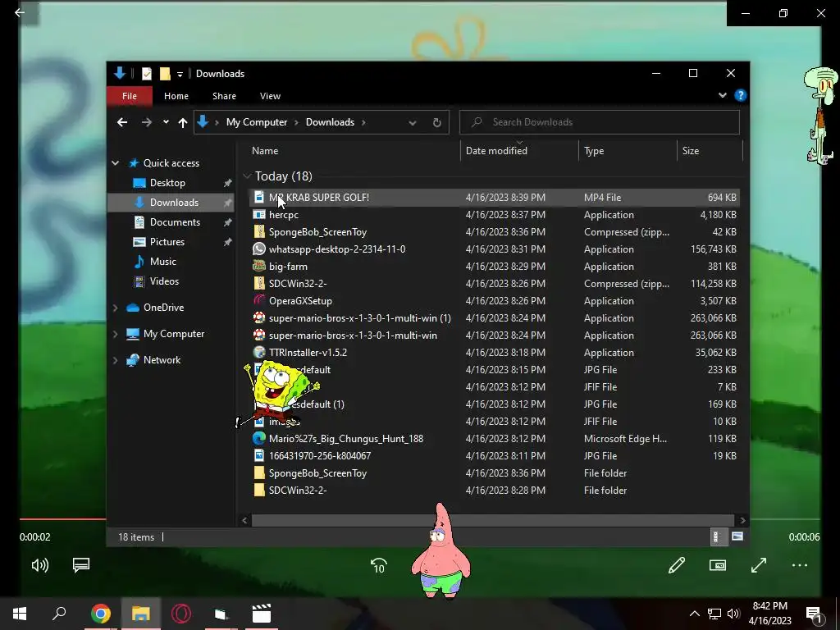Open the Windows Start menu

[20, 614]
